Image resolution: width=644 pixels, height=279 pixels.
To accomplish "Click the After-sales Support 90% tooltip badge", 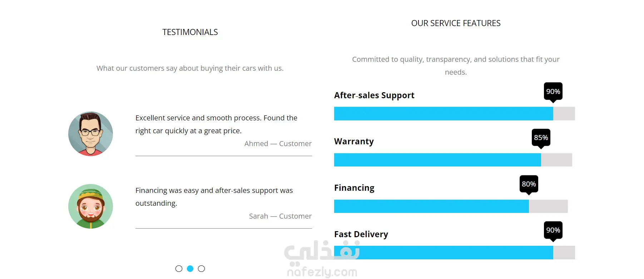I will coord(553,91).
